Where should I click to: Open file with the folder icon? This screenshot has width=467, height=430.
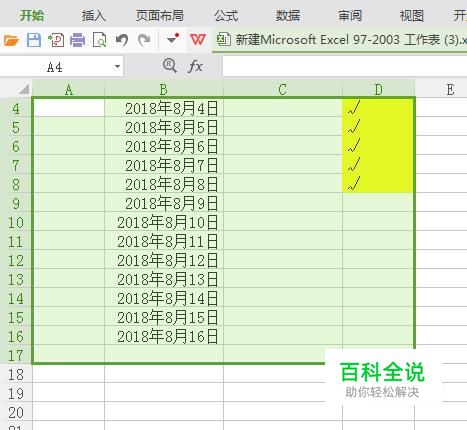[x=11, y=41]
